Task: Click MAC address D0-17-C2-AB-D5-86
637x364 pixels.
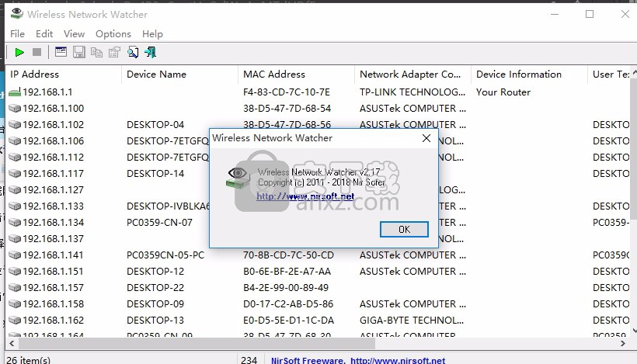Action: (x=288, y=304)
